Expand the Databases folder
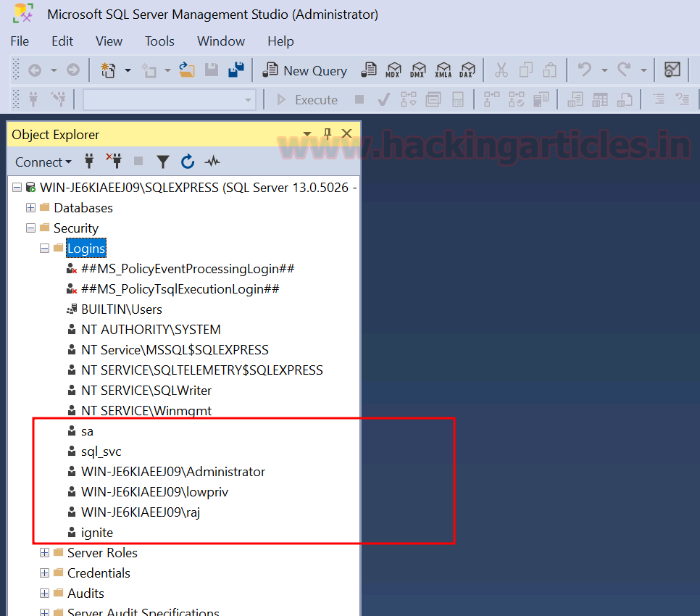Screen dimensions: 700x616 [x=31, y=207]
